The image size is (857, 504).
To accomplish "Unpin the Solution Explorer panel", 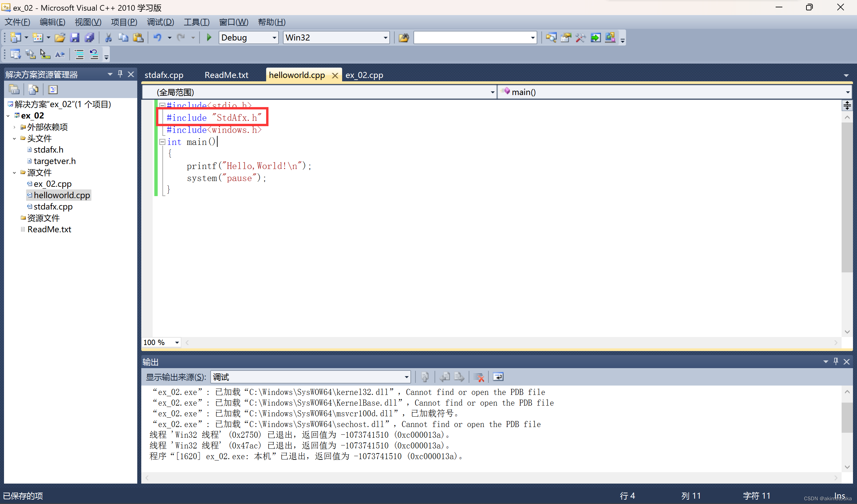I will coord(120,74).
